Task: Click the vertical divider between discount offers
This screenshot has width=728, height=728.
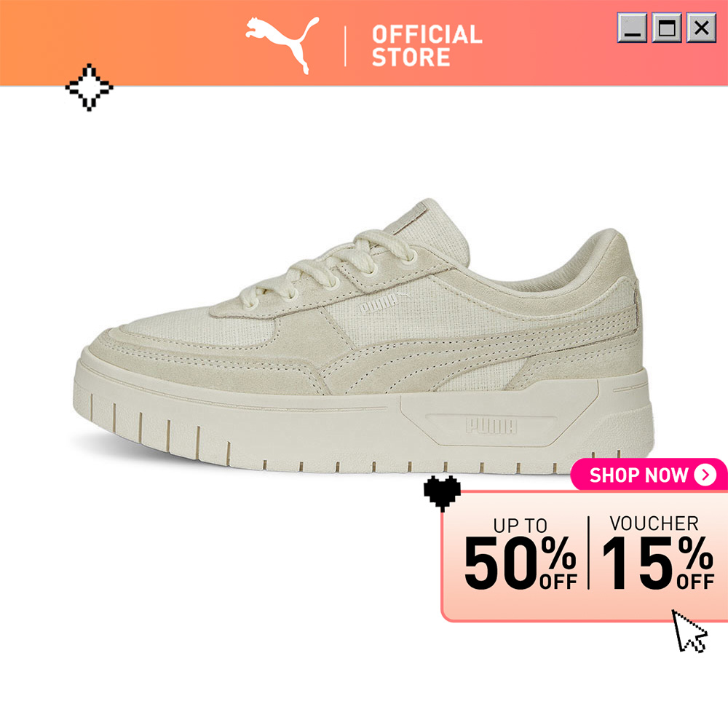Action: click(x=589, y=553)
